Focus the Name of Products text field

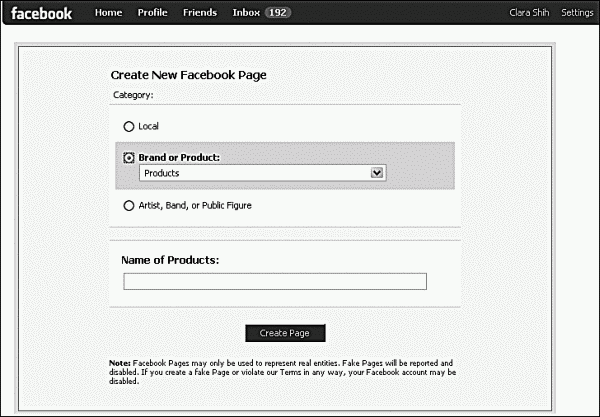(275, 282)
